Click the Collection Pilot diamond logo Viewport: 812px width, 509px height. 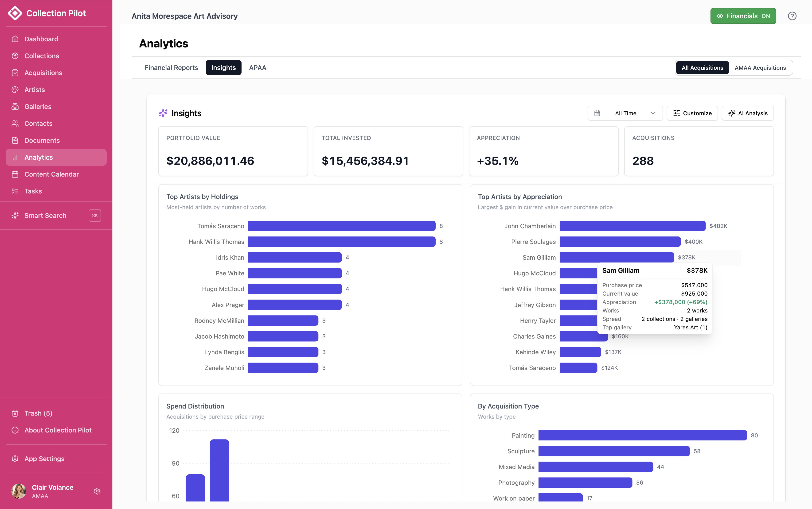click(15, 13)
